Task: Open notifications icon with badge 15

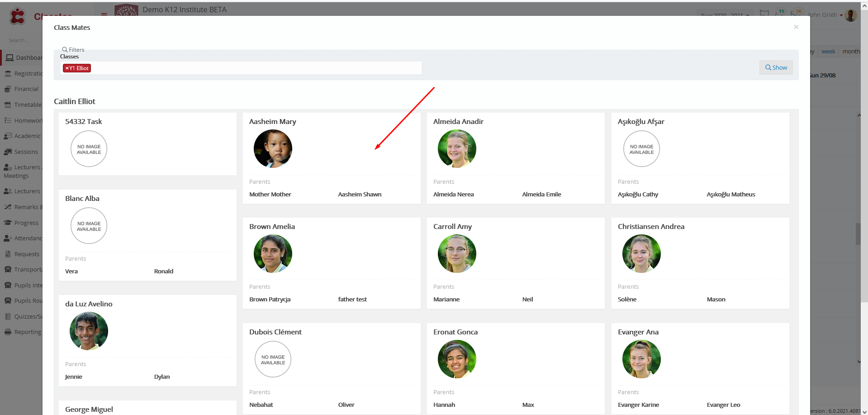Action: [x=780, y=14]
